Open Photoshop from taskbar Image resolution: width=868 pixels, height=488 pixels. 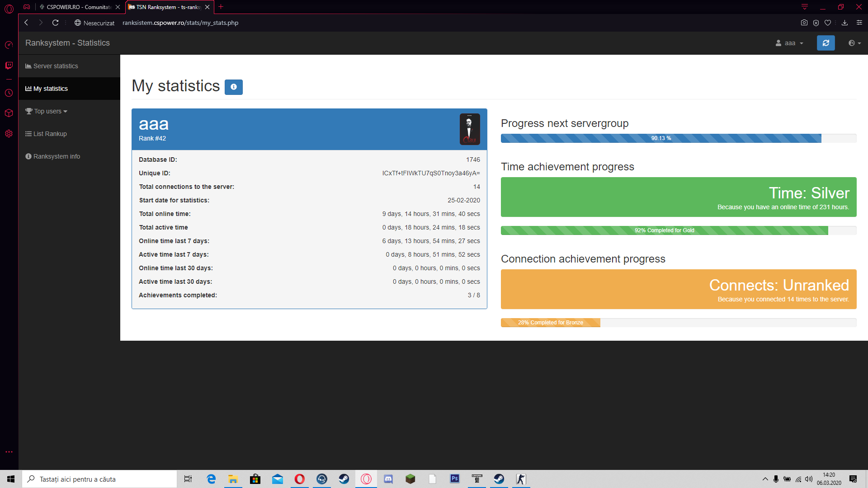[x=455, y=479]
